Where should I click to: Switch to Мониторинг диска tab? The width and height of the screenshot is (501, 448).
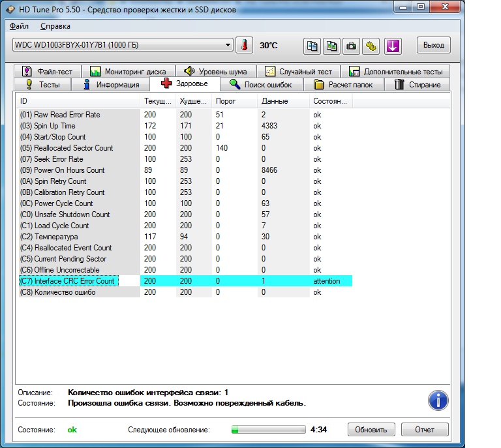click(x=129, y=71)
